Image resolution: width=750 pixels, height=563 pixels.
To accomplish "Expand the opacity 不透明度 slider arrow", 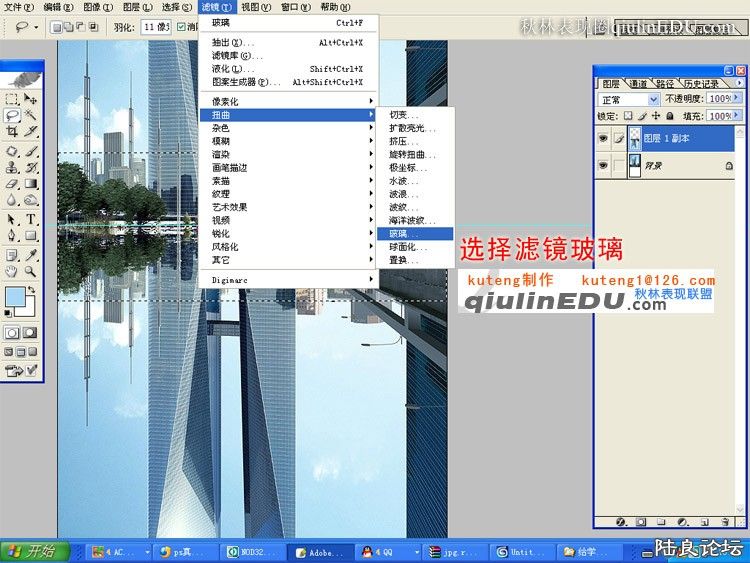I will 740,100.
